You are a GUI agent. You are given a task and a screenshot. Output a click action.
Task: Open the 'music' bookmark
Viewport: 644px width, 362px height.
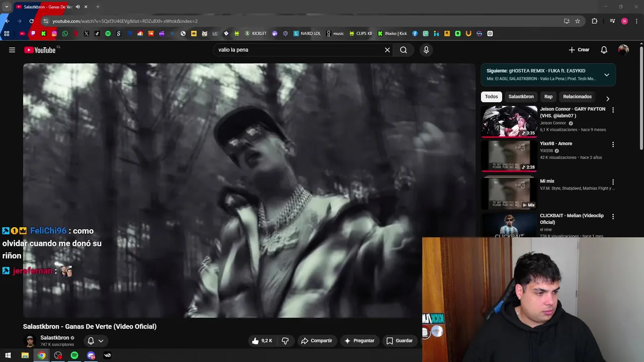pyautogui.click(x=335, y=34)
